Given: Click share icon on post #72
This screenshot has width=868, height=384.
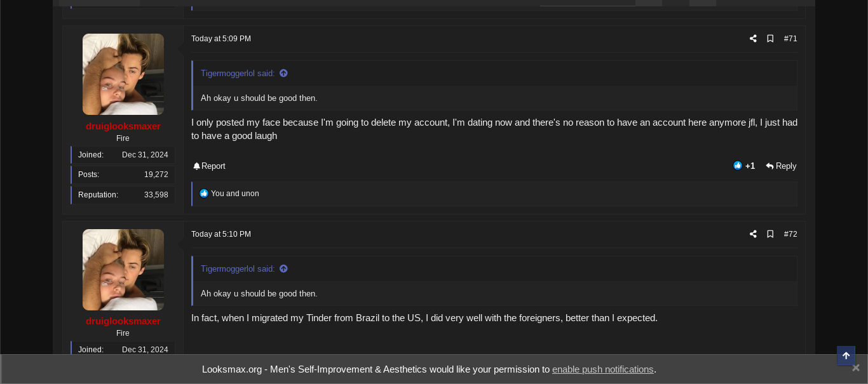Looking at the screenshot, I should pos(753,234).
